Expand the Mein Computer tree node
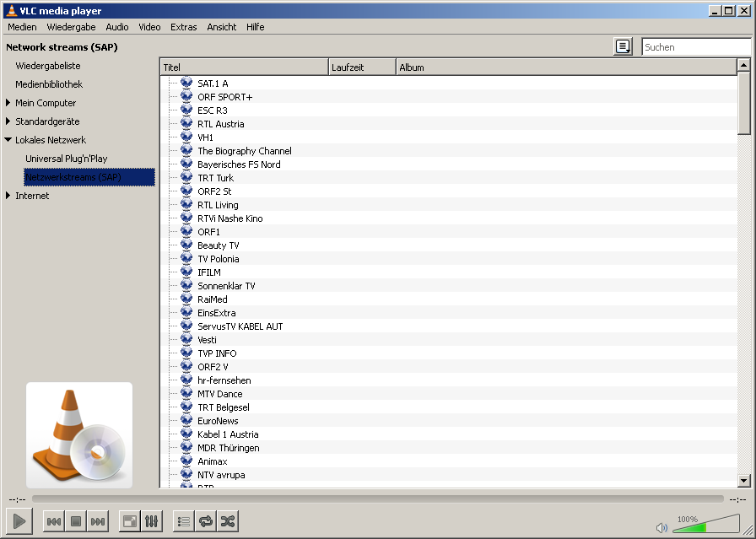Screen dimensions: 756x539 pos(8,103)
